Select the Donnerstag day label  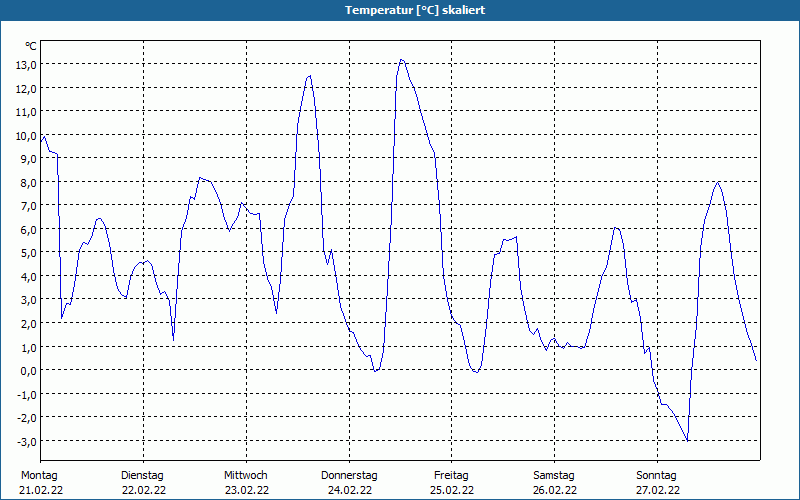[x=349, y=476]
